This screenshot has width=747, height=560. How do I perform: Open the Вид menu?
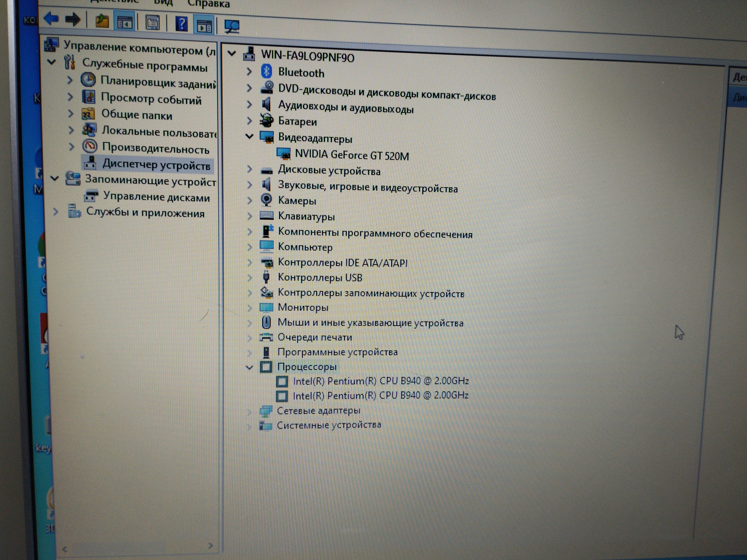pos(163,3)
